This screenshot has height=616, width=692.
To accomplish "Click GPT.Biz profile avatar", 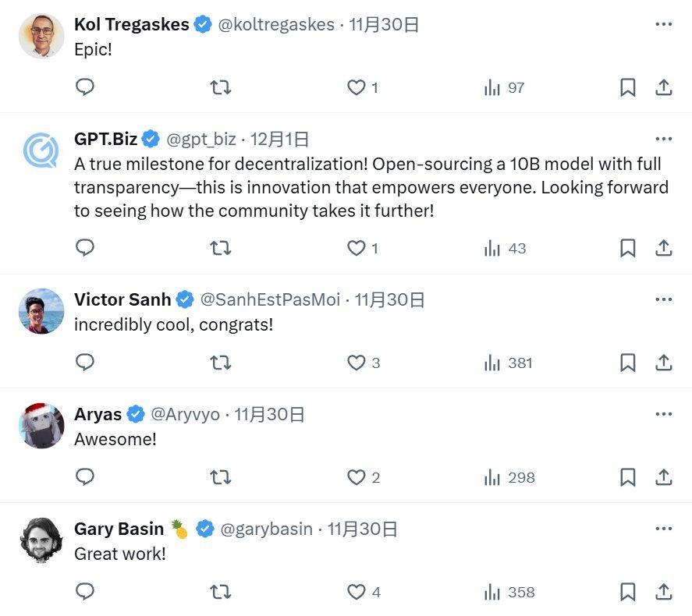I will pos(41,150).
